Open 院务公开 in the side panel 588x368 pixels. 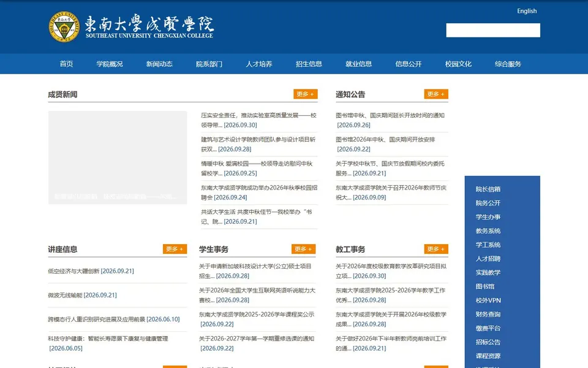tap(488, 203)
